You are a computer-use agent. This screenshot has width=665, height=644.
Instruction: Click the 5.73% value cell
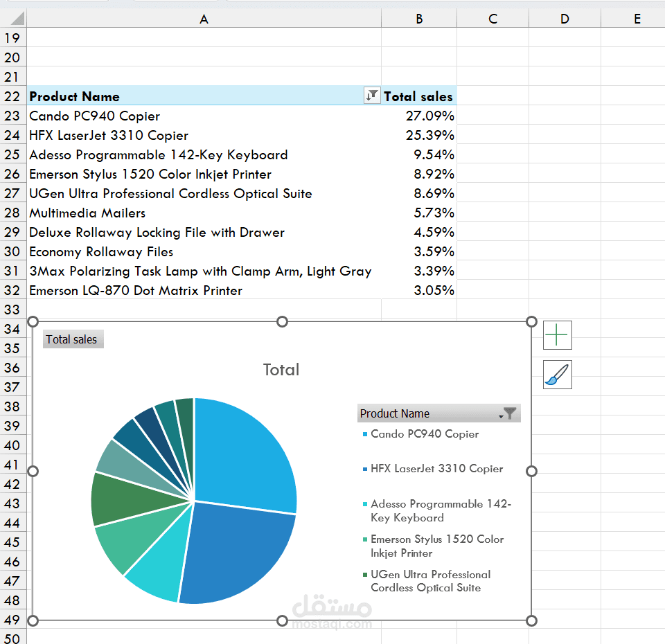point(419,213)
